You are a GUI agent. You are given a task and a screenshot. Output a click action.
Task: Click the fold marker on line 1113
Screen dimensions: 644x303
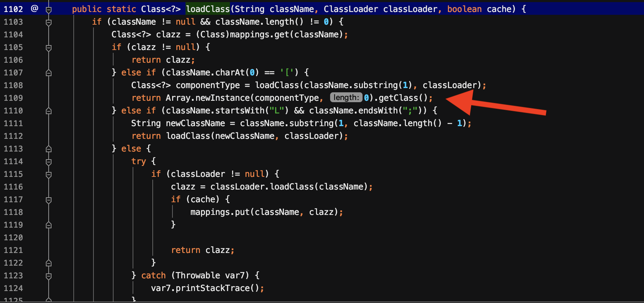(49, 149)
